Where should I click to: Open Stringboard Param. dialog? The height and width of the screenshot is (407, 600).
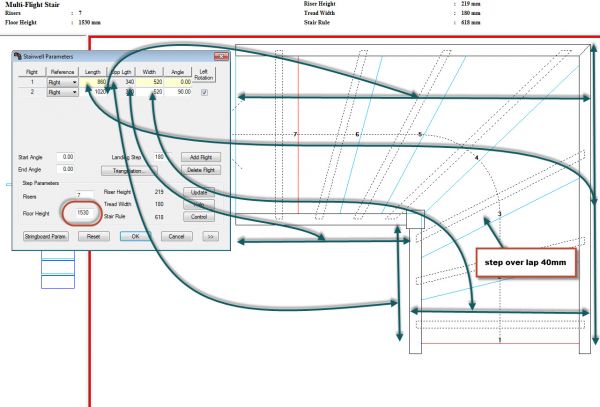coord(46,236)
